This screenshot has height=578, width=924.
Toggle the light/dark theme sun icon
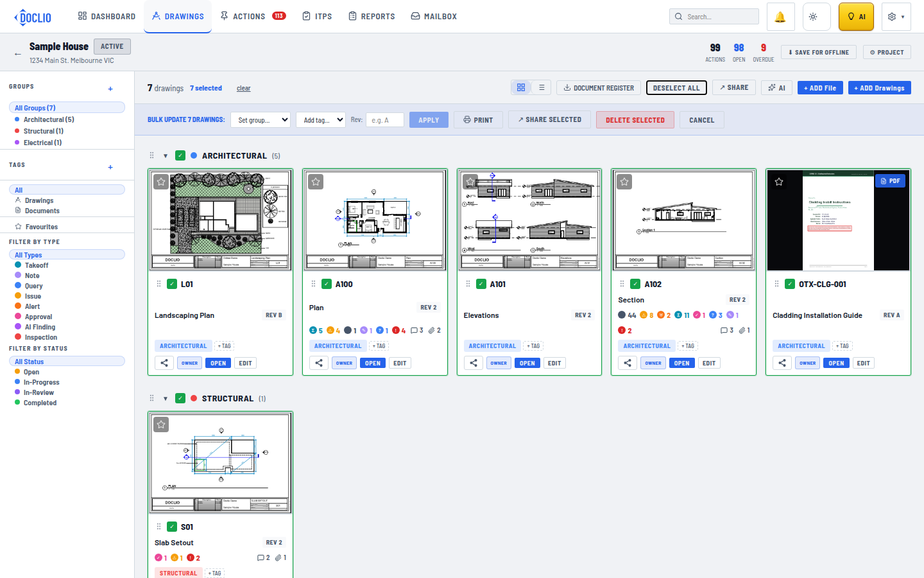click(x=816, y=17)
